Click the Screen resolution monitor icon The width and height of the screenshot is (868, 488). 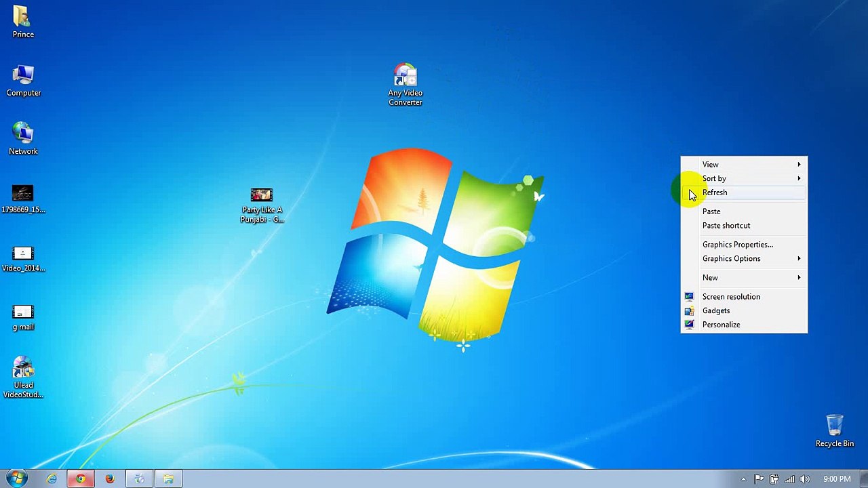click(x=690, y=296)
